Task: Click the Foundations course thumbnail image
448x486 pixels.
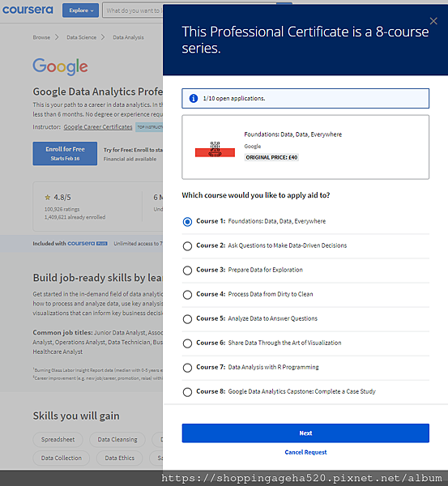Action: 215,149
